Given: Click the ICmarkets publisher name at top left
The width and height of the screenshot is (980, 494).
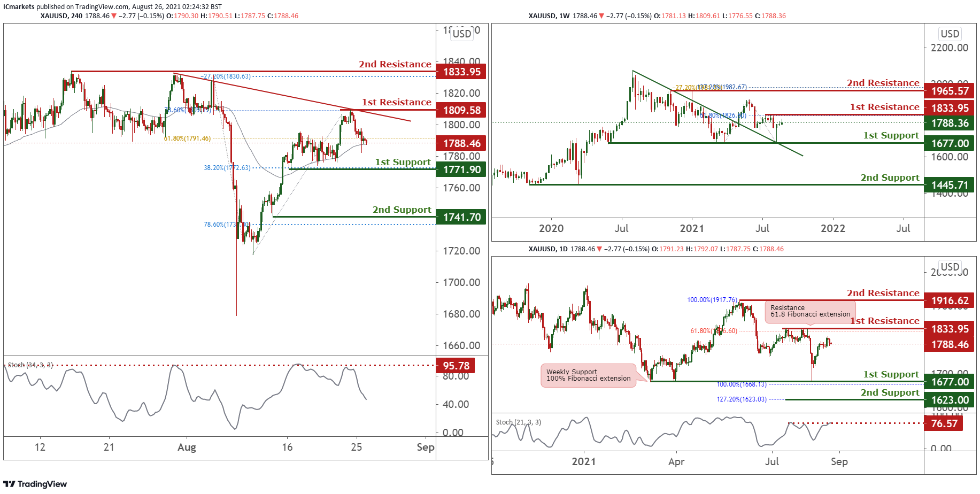Looking at the screenshot, I should tap(19, 7).
